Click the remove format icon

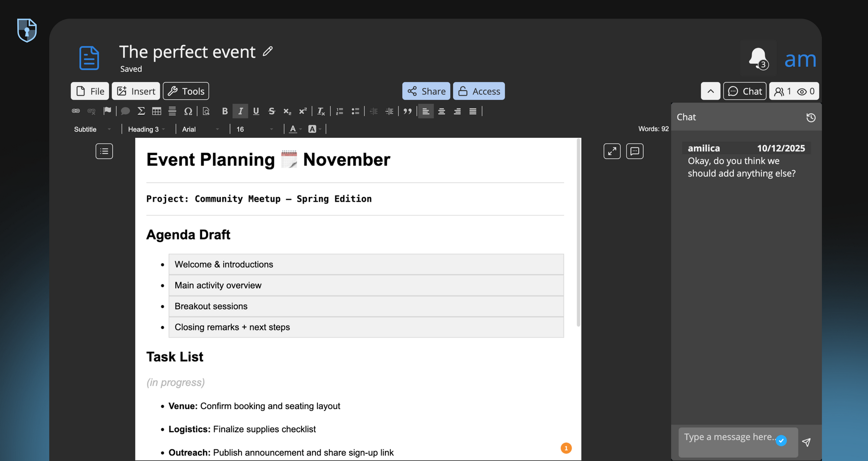[321, 111]
